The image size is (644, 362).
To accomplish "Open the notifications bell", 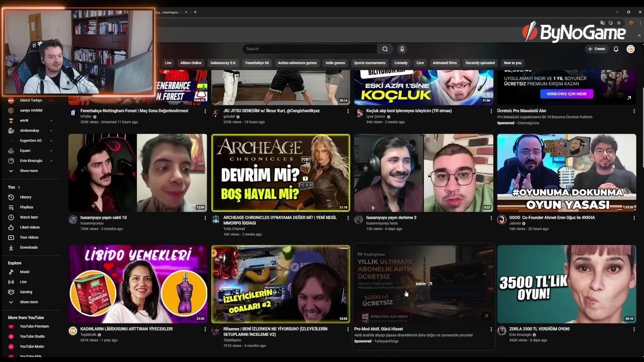I will (616, 49).
